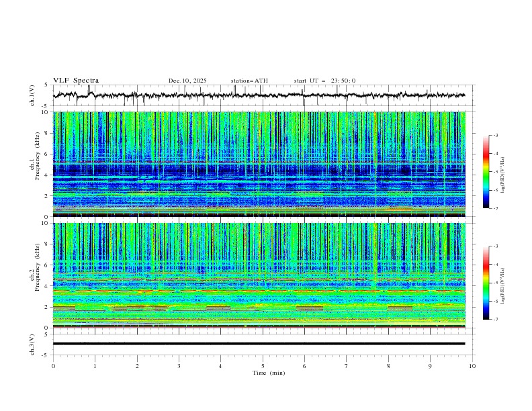Click ch.1(V) voltage tick "5"
Image resolution: width=532 pixels, height=411 pixels.
pyautogui.click(x=46, y=85)
